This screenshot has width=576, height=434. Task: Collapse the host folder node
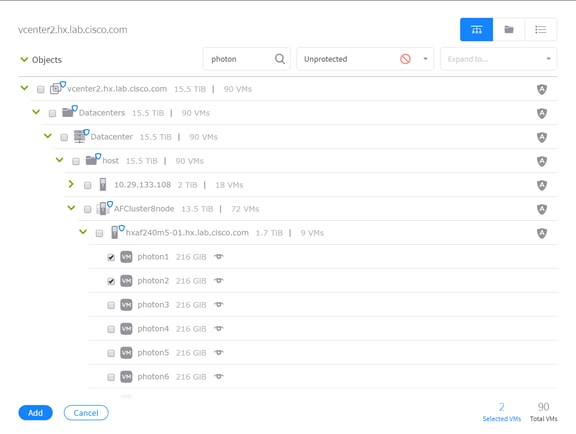tap(60, 160)
